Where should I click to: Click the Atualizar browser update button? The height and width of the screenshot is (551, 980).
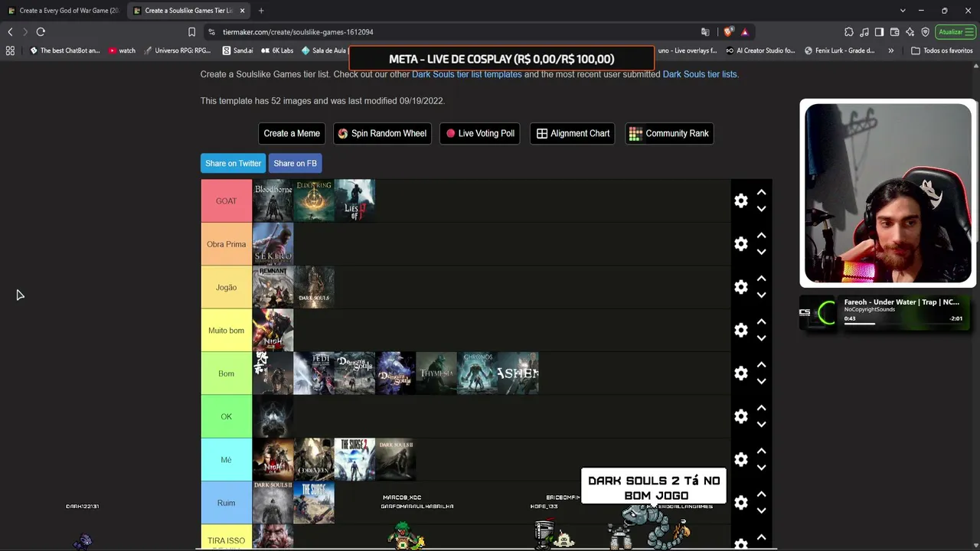coord(955,32)
